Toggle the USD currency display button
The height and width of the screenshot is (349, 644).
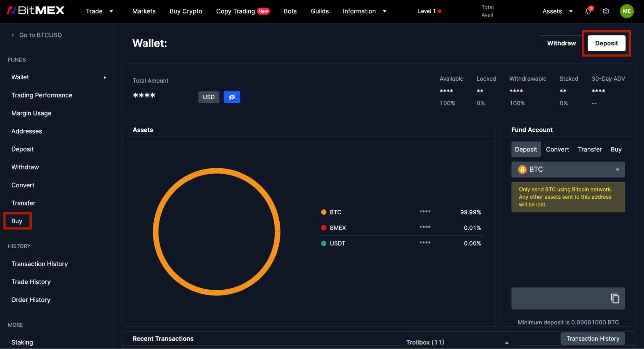[208, 97]
